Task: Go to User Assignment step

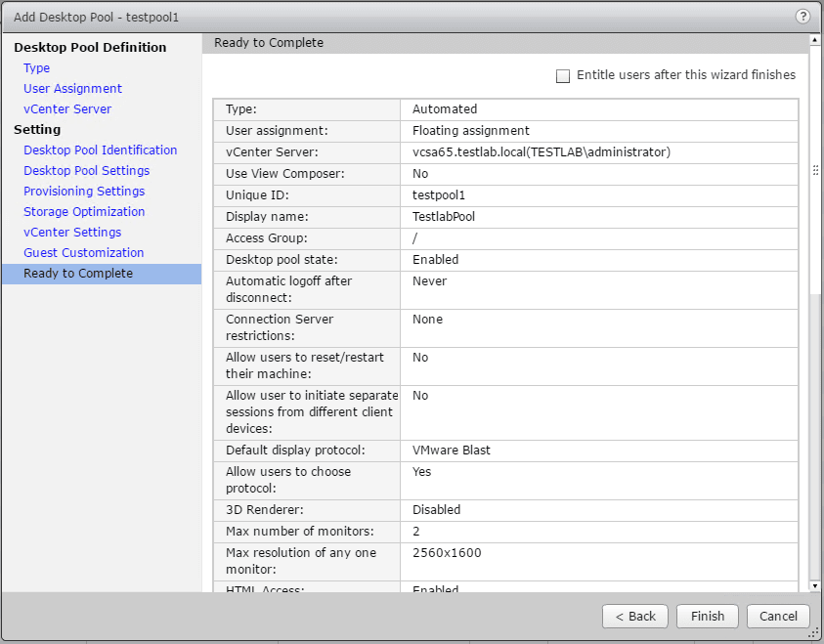Action: [72, 89]
